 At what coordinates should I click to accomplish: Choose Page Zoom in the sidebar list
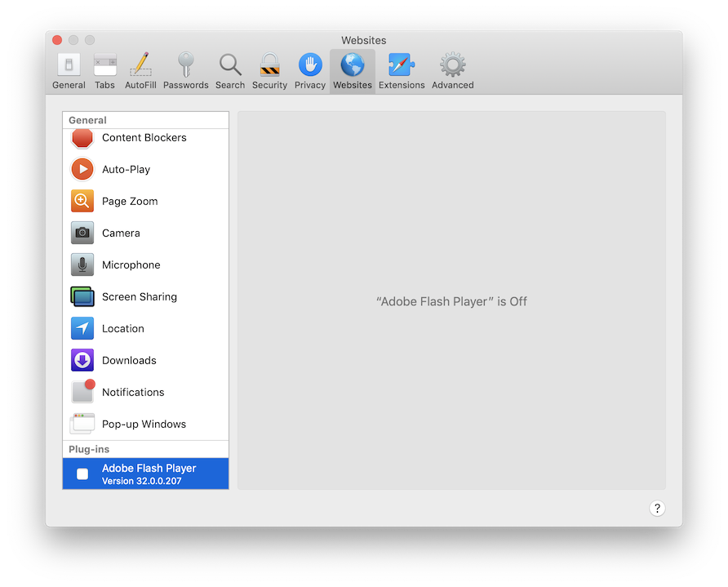130,202
